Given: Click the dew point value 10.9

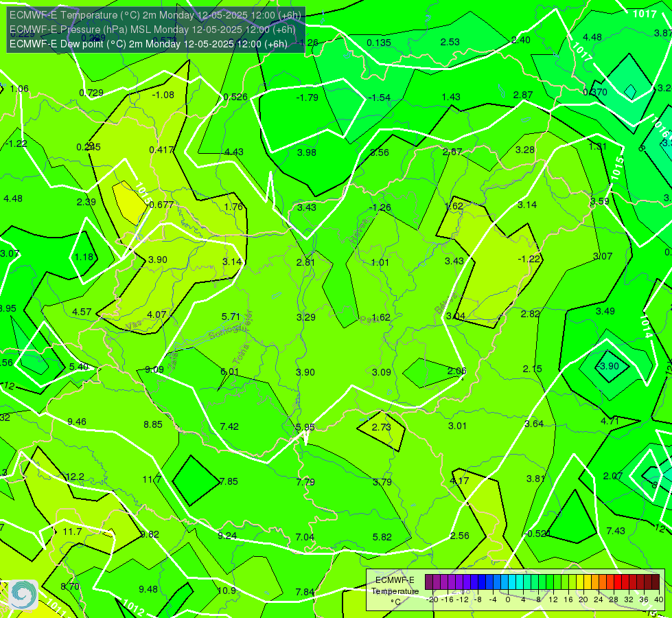Looking at the screenshot, I should (x=227, y=591).
